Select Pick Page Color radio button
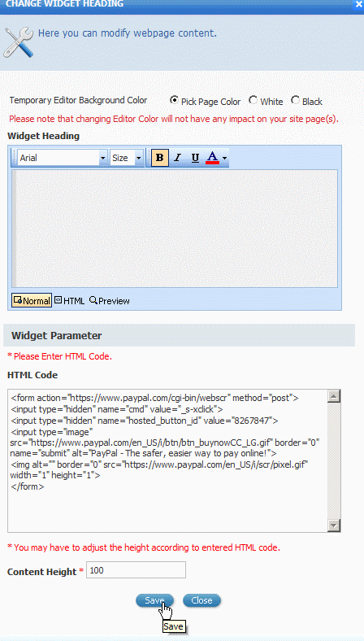The height and width of the screenshot is (641, 364). pyautogui.click(x=174, y=100)
